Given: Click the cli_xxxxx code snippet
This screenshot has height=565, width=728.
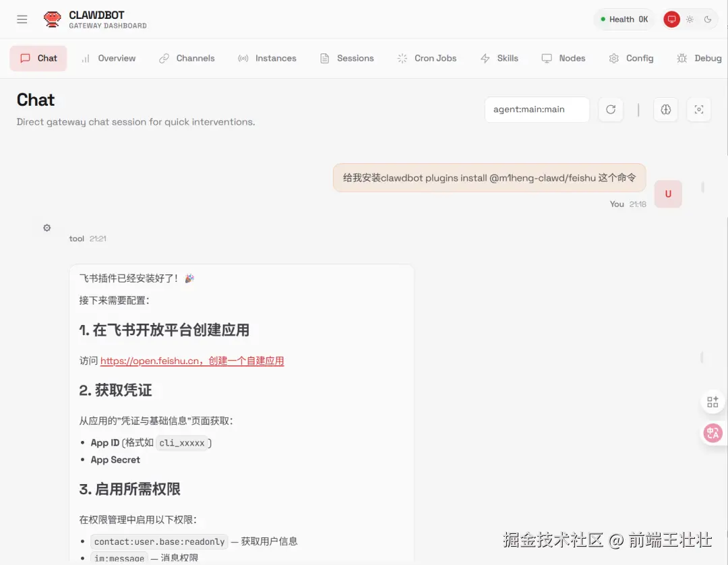Looking at the screenshot, I should 182,443.
